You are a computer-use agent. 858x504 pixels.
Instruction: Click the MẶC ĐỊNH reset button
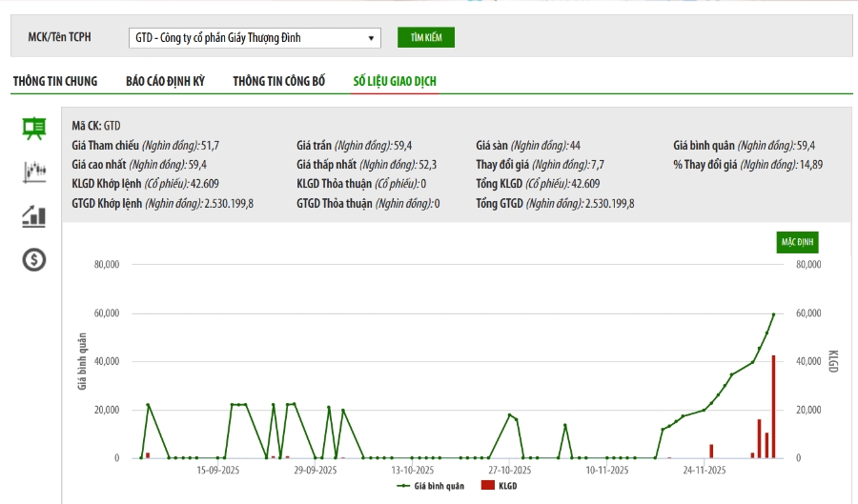[x=797, y=242]
